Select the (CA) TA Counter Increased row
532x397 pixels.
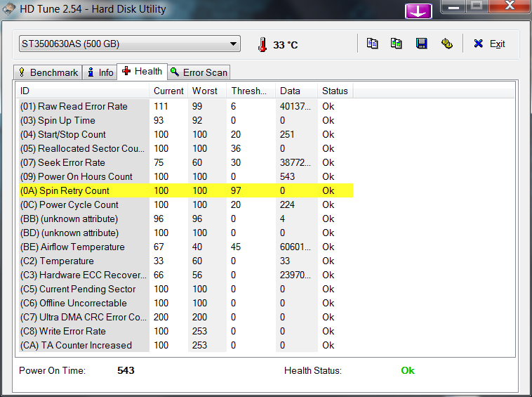[x=186, y=345]
